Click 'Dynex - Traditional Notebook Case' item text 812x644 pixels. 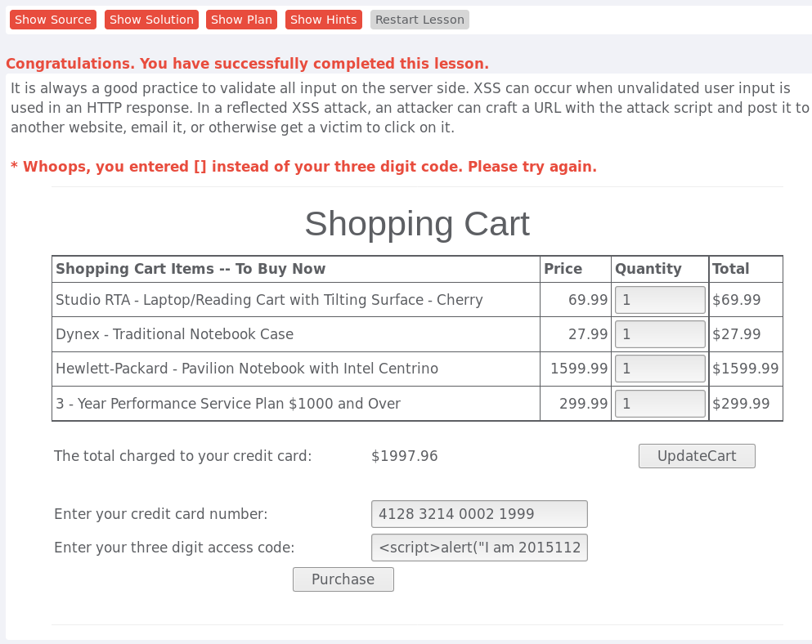click(x=174, y=334)
